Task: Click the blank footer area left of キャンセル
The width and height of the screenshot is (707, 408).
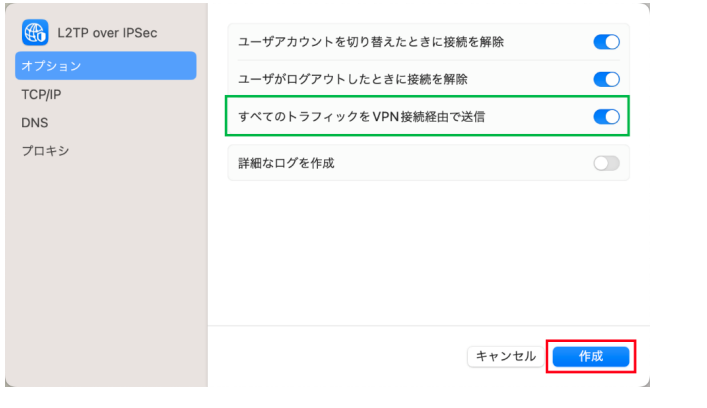Action: [337, 357]
